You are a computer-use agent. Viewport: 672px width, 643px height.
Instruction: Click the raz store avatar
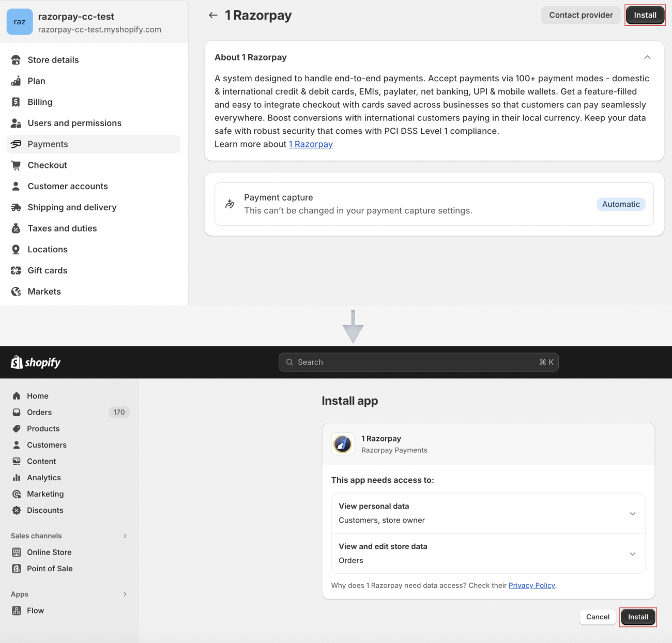pos(20,22)
